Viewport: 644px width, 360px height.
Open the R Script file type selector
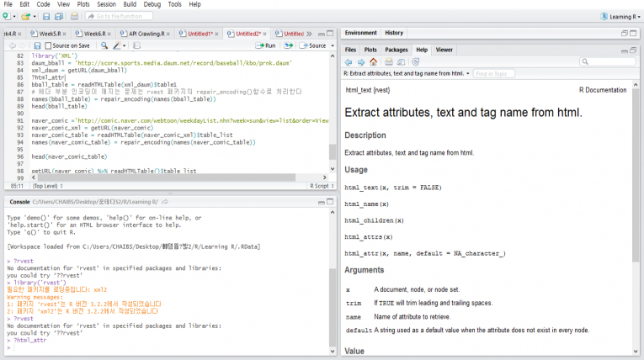coord(318,185)
